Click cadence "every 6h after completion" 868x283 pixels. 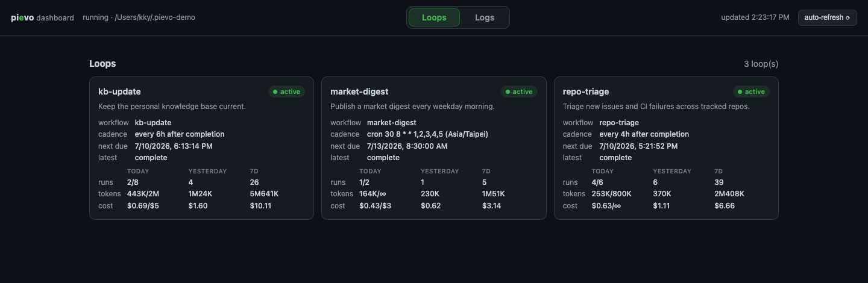(x=180, y=134)
